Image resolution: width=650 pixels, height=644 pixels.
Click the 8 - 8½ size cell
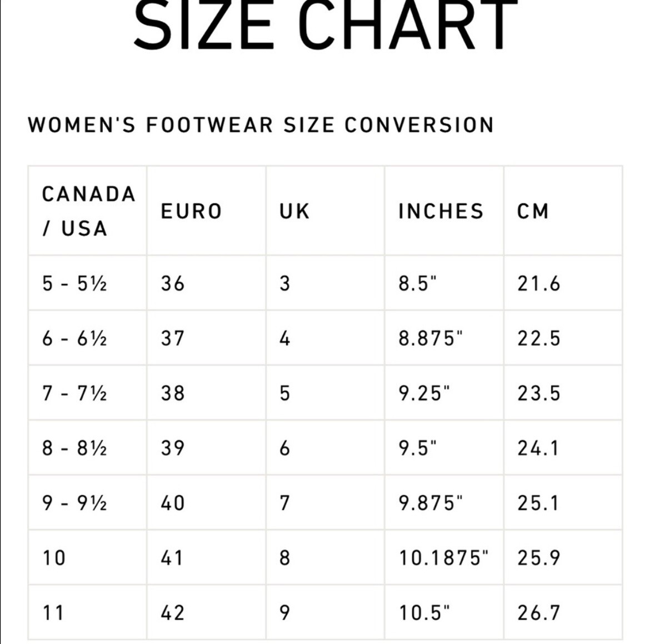[88, 448]
